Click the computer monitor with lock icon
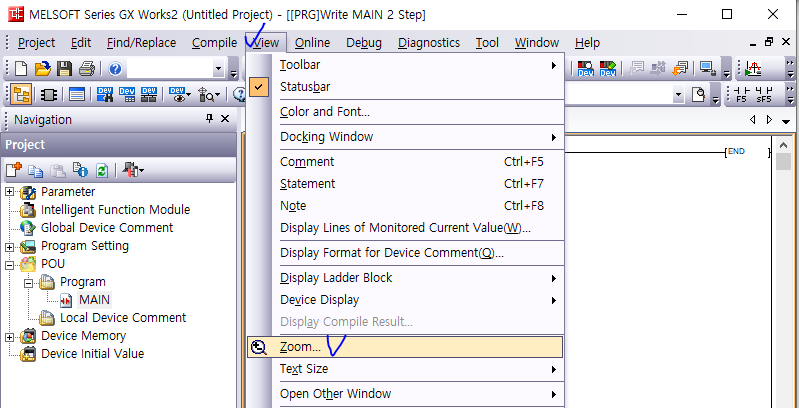Viewport: 799px width, 408px height. 707,68
